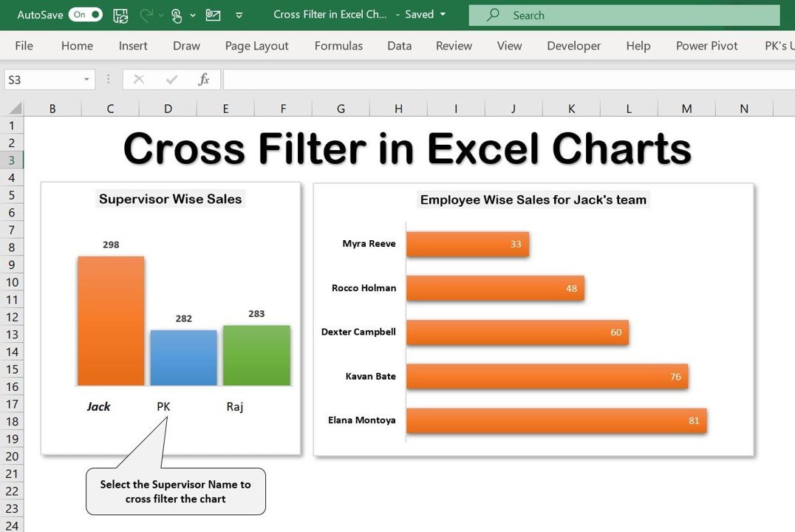Switch to the Home tab

click(x=77, y=46)
